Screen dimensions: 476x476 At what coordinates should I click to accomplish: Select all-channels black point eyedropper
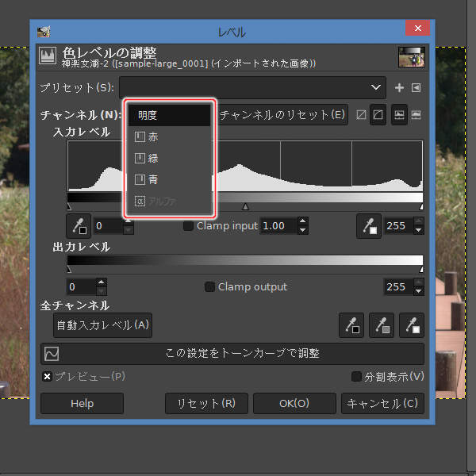(x=350, y=324)
